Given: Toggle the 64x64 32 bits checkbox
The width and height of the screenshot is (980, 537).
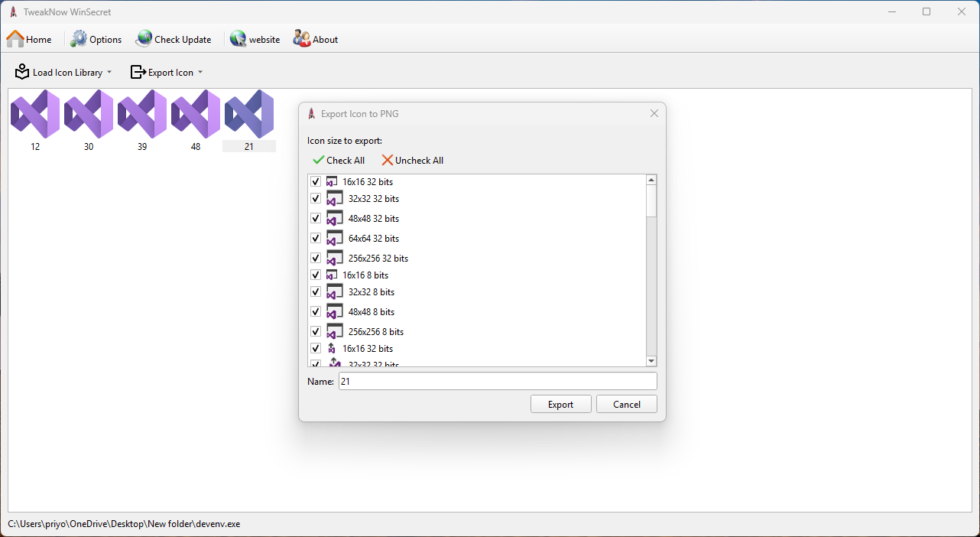Looking at the screenshot, I should click(316, 239).
